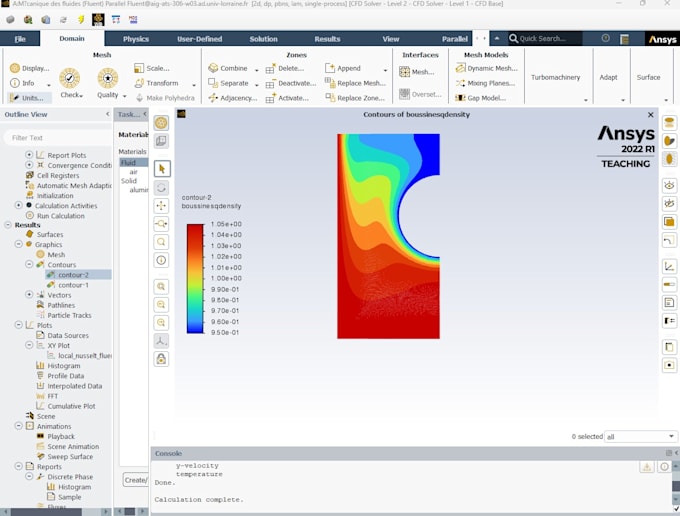Image resolution: width=680 pixels, height=516 pixels.
Task: Switch to the Results tab
Action: [x=327, y=39]
